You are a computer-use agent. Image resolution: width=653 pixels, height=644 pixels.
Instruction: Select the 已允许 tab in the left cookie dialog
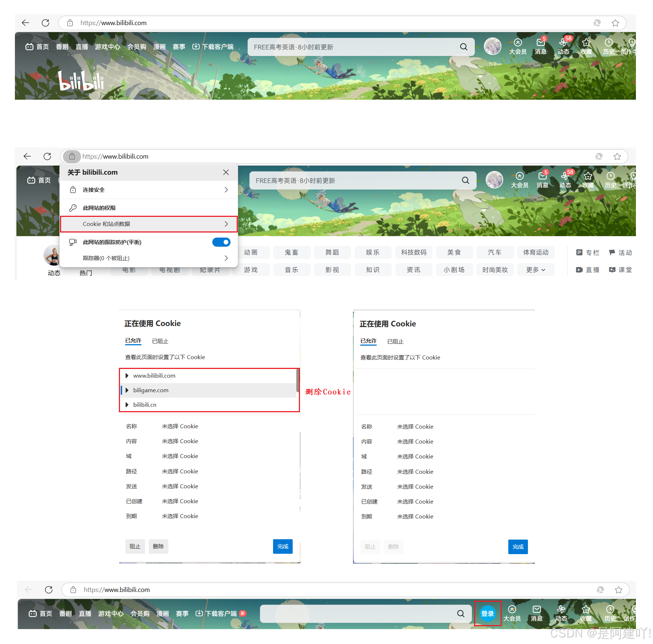coord(133,341)
